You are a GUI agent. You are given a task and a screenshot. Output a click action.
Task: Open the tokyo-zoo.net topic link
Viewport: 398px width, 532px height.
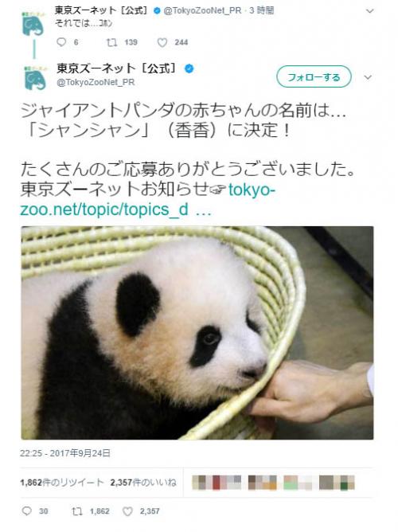(x=147, y=200)
